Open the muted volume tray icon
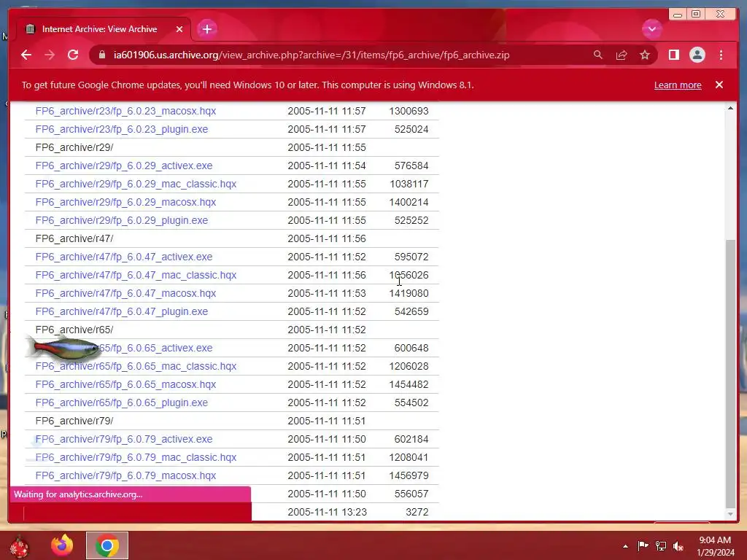This screenshot has height=560, width=747. tap(678, 545)
